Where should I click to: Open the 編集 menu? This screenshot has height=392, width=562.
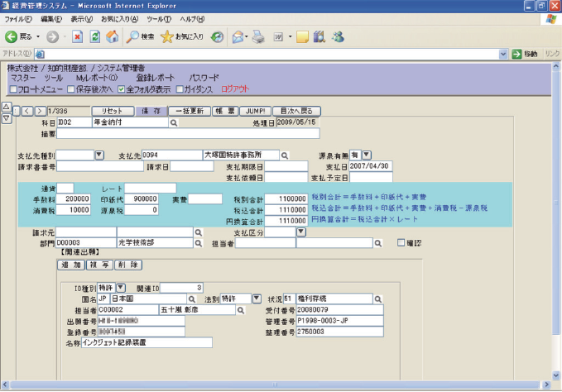(51, 19)
